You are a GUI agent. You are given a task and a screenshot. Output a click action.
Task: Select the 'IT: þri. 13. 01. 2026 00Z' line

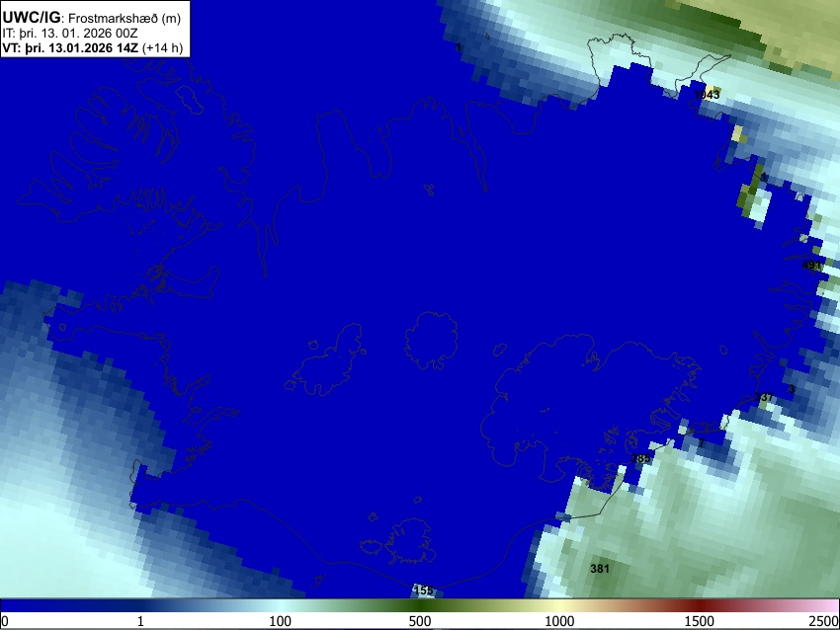(69, 34)
